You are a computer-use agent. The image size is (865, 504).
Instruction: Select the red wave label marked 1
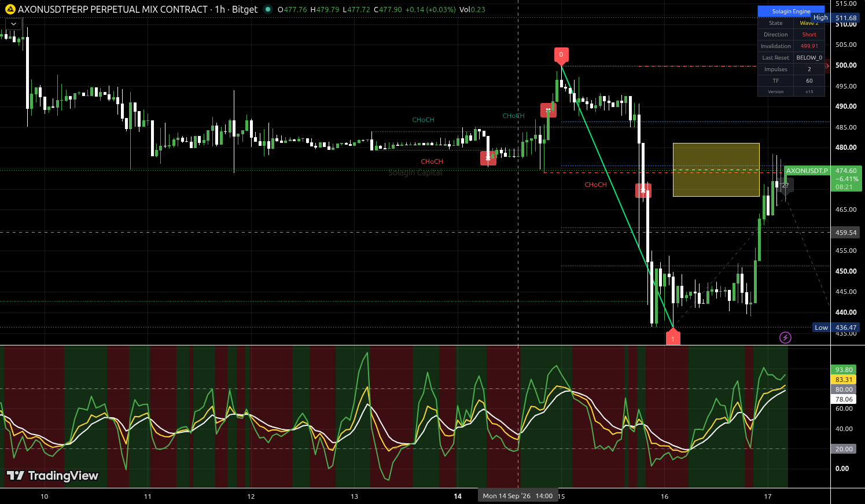click(x=673, y=337)
